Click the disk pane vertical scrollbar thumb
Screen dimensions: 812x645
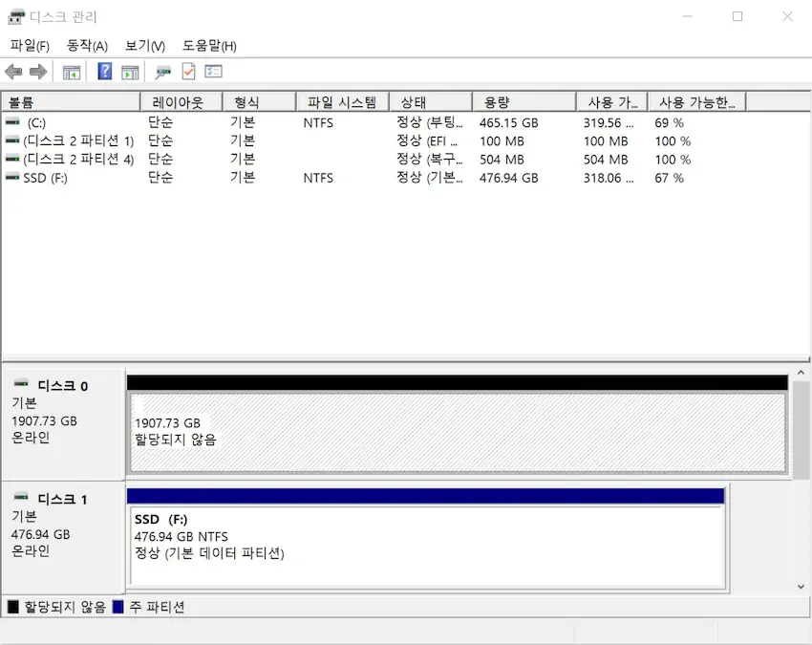(x=801, y=431)
